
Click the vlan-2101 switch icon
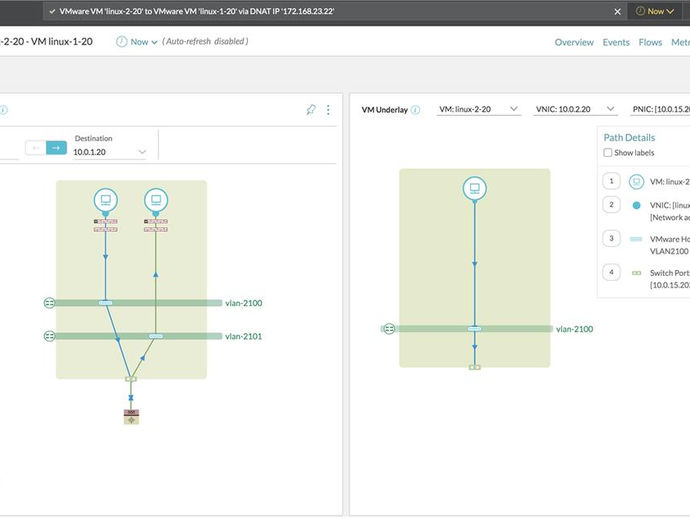point(49,336)
